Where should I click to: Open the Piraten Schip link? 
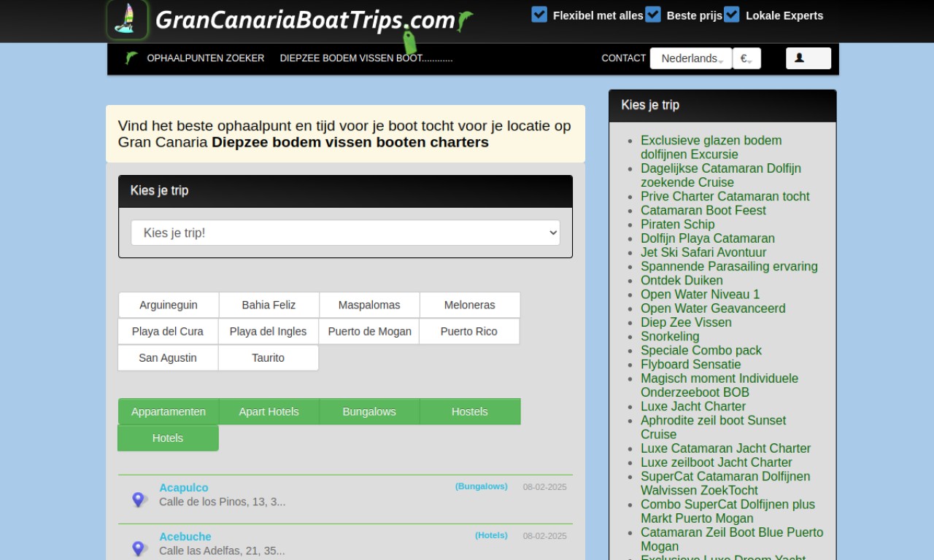[x=678, y=224]
